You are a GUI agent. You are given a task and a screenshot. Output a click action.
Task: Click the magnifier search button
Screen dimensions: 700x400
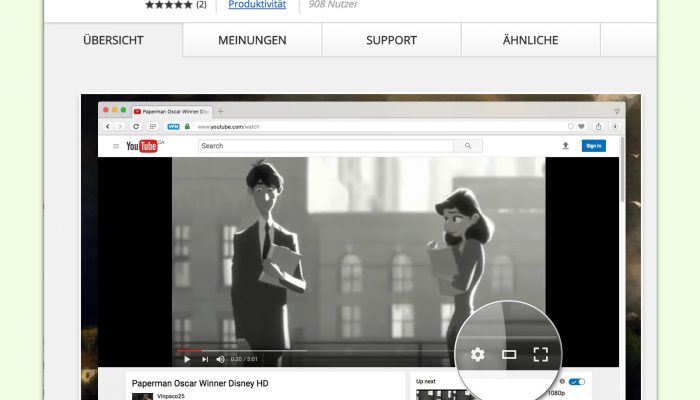point(468,146)
